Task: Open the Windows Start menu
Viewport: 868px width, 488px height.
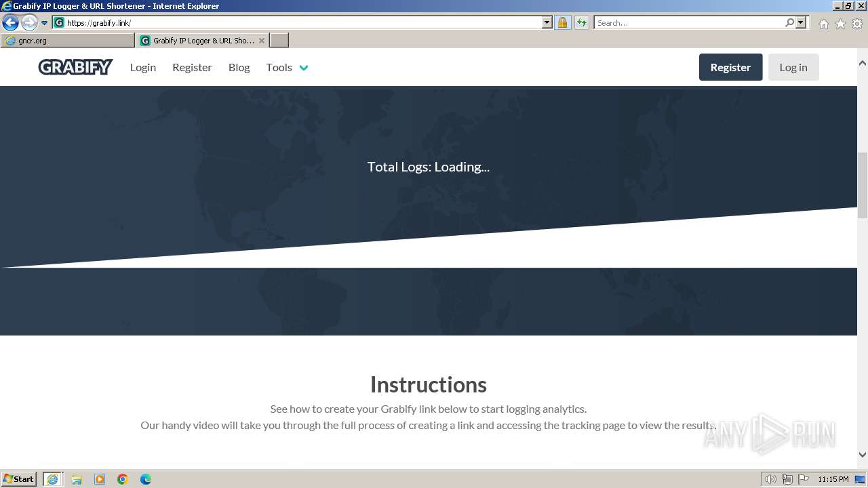Action: 19,479
